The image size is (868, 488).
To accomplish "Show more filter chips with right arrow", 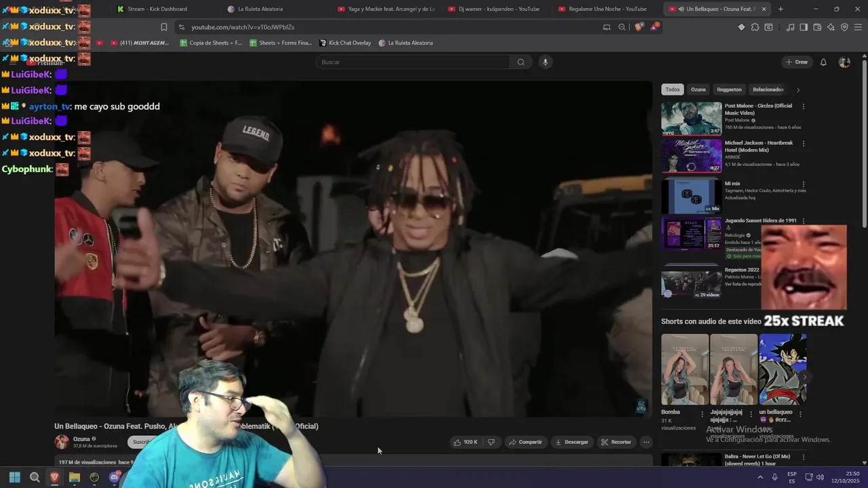I will point(798,89).
